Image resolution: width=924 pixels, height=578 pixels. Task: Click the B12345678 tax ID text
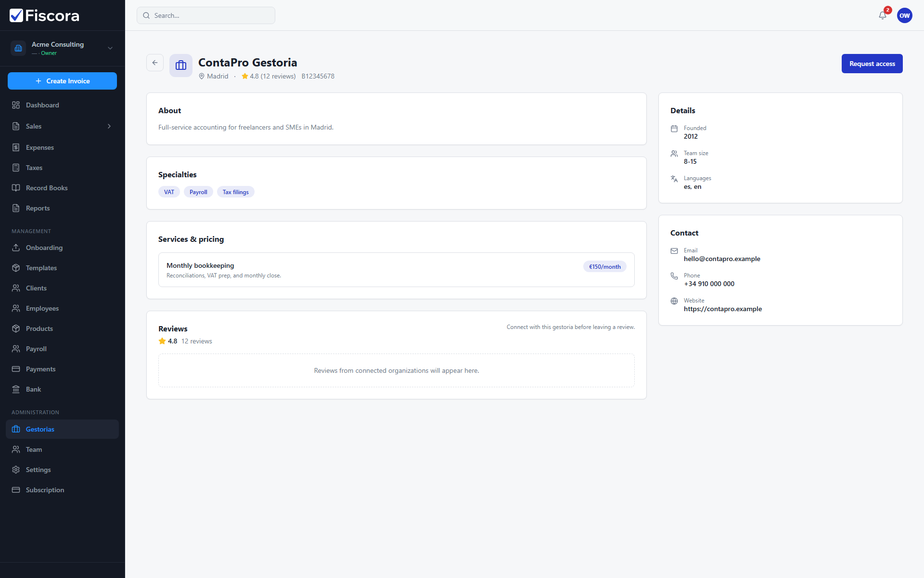[318, 76]
